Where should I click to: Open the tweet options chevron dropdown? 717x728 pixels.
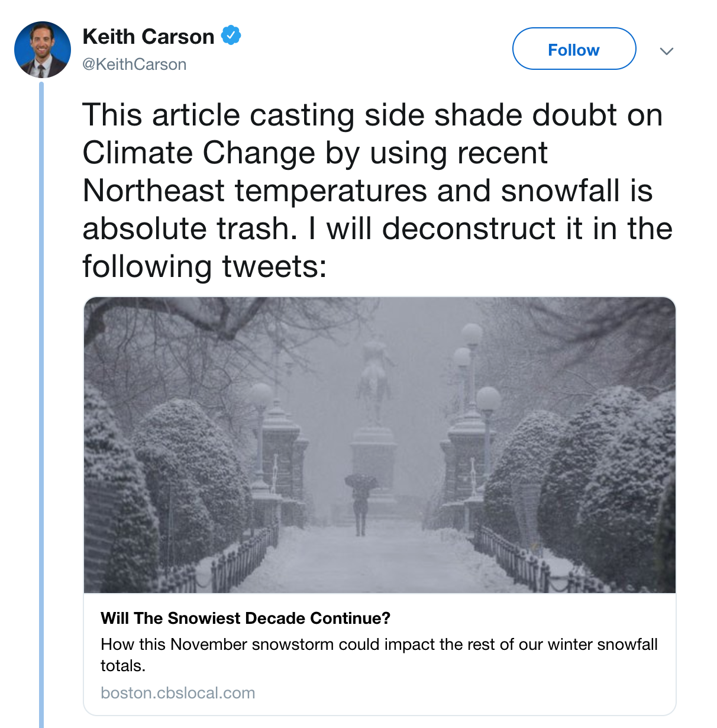coord(667,51)
